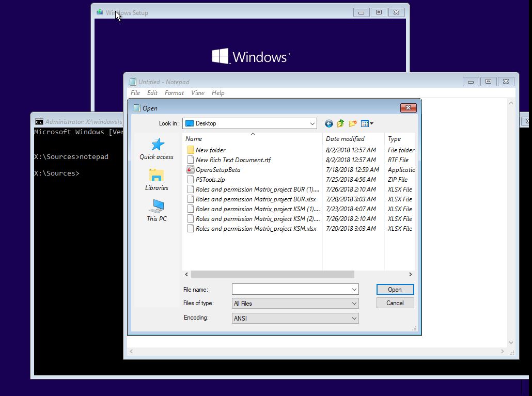Open the Format menu in Notepad
Screen dimensions: 532x396
(x=174, y=93)
